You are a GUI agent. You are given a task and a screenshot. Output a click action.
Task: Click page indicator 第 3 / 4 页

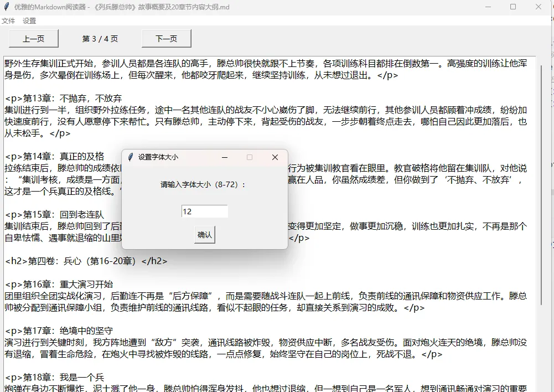click(100, 39)
